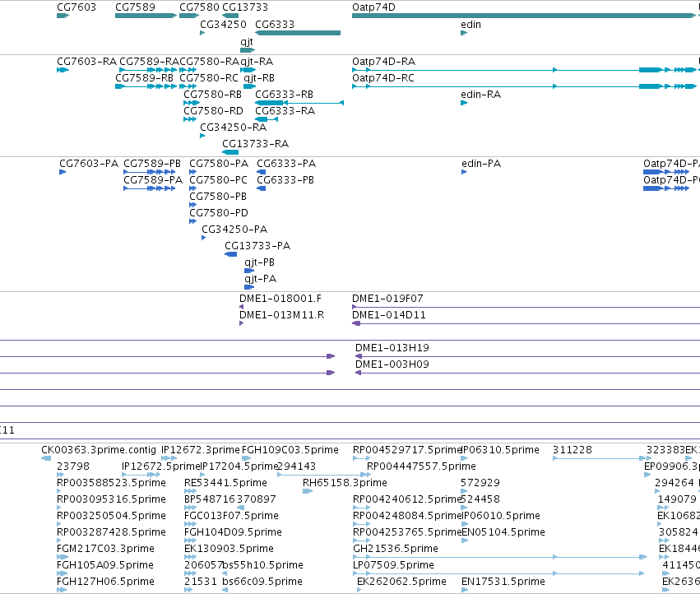Click EST RH65158.3prime
Screen dimensions: 700x594
point(345,483)
